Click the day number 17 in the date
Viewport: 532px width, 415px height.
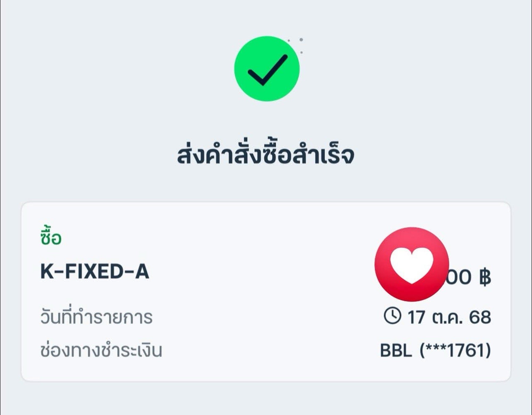[416, 317]
